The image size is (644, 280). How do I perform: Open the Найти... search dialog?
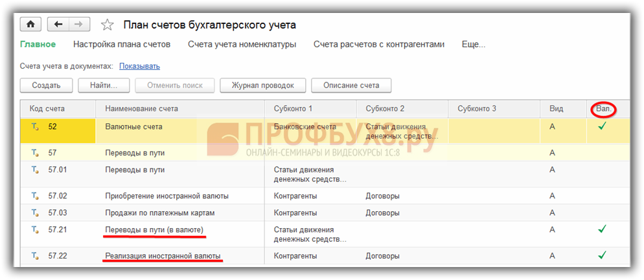click(x=104, y=86)
